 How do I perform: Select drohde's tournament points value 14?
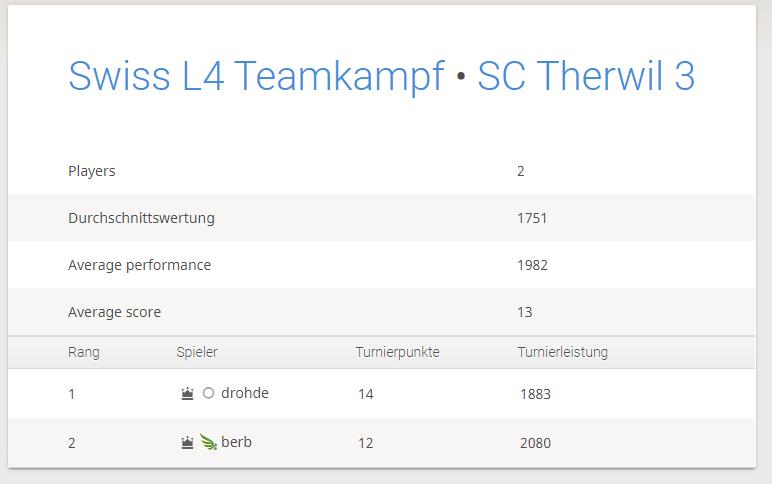coord(366,394)
